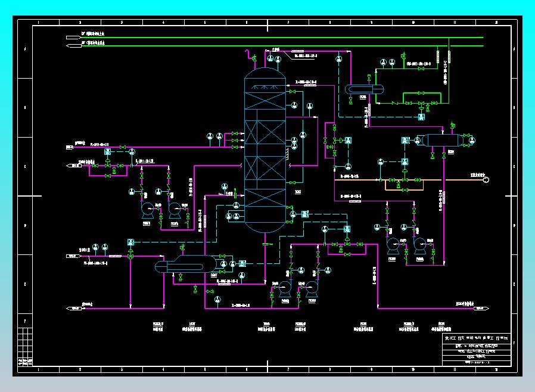Click the feed inlet off-page connector on magenta line
The width and height of the screenshot is (535, 392).
(70, 147)
